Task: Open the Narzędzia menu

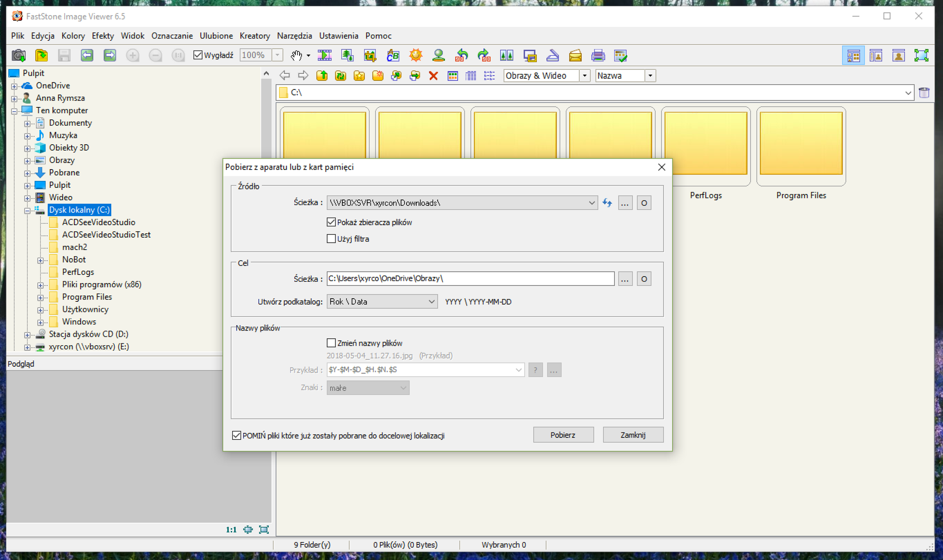Action: (294, 36)
